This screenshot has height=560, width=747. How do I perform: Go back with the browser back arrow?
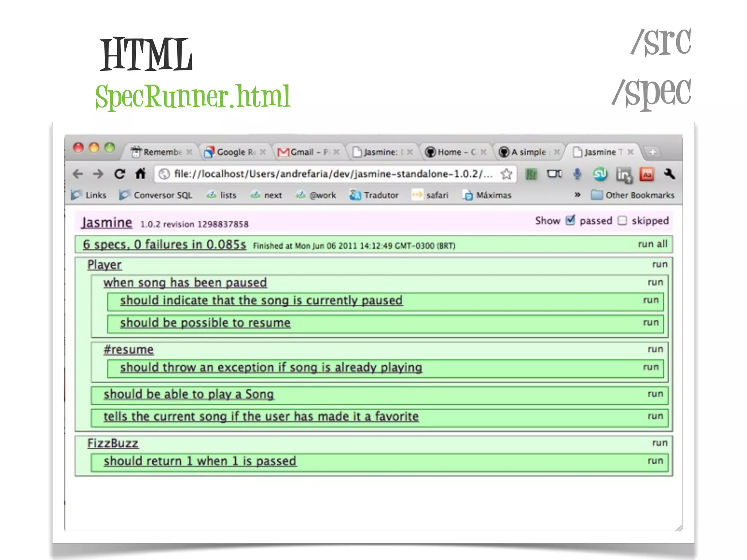pos(78,174)
